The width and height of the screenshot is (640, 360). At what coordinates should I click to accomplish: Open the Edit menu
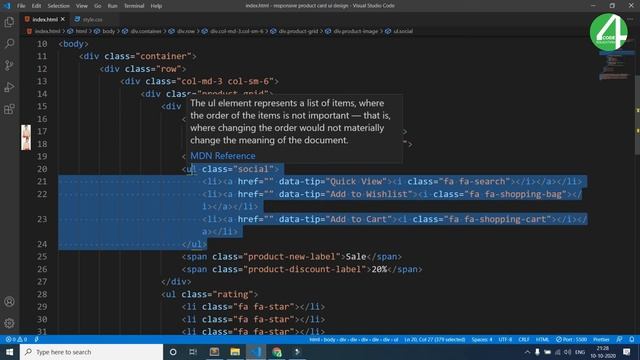36,6
